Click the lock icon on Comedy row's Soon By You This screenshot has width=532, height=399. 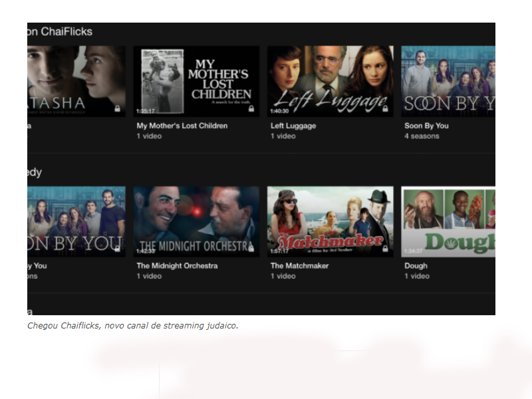point(118,249)
